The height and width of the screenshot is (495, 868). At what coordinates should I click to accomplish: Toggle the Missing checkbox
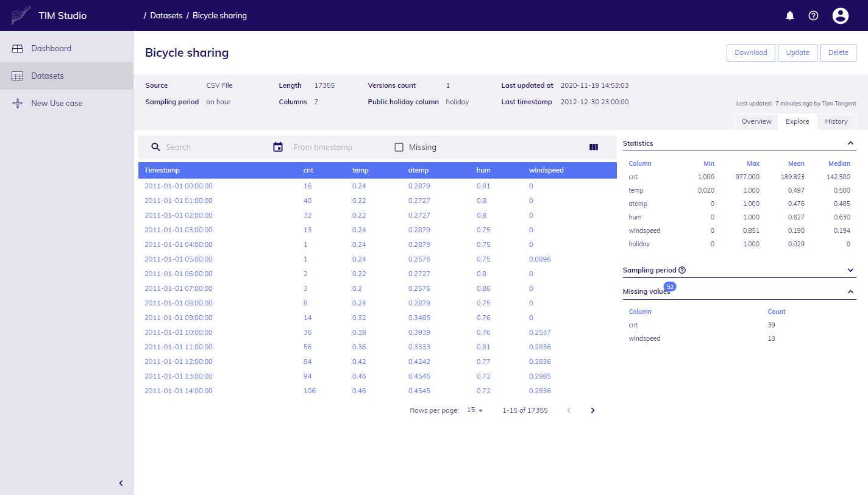(399, 147)
